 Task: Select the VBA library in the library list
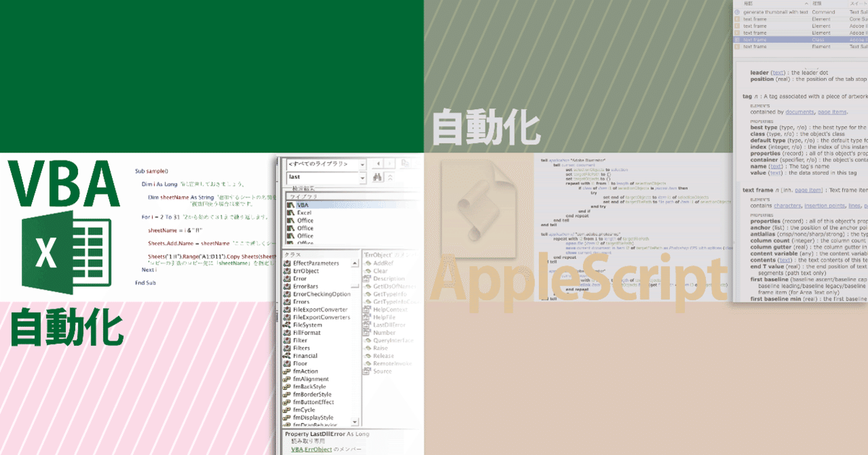[x=302, y=206]
